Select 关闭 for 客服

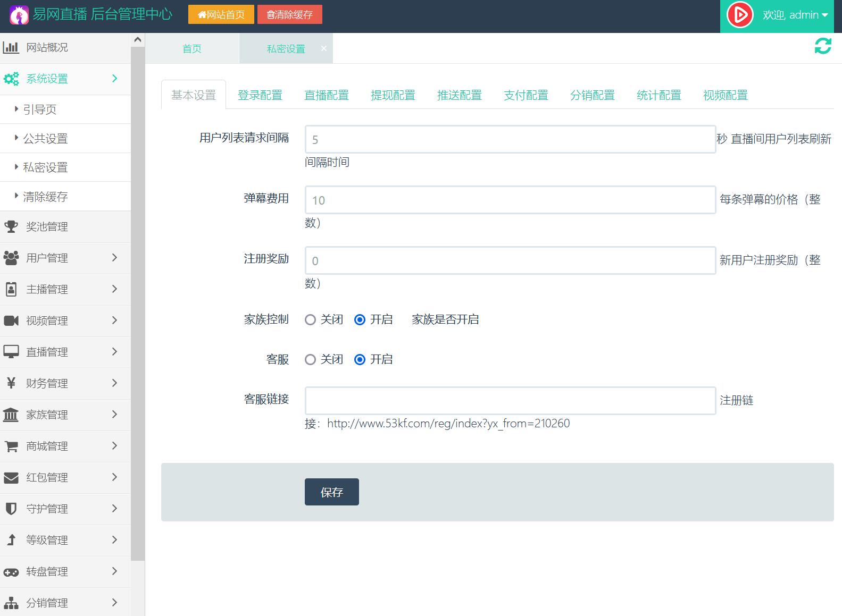[x=310, y=360]
